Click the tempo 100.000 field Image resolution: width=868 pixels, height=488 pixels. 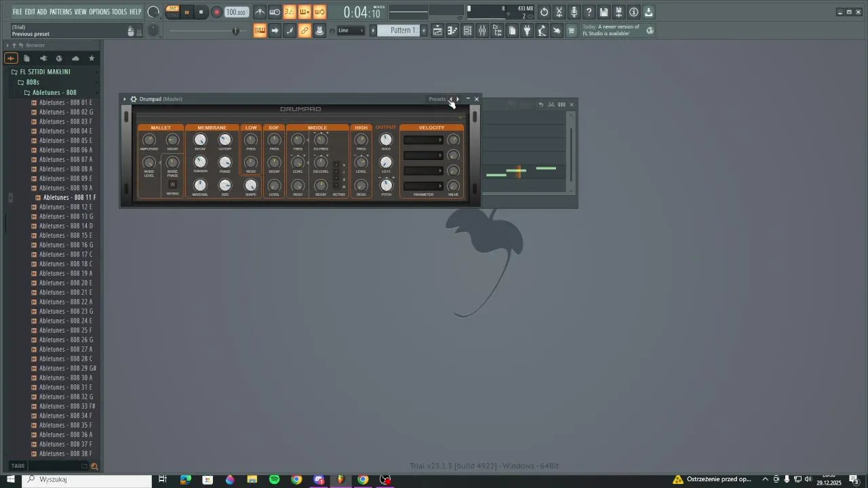coord(236,12)
